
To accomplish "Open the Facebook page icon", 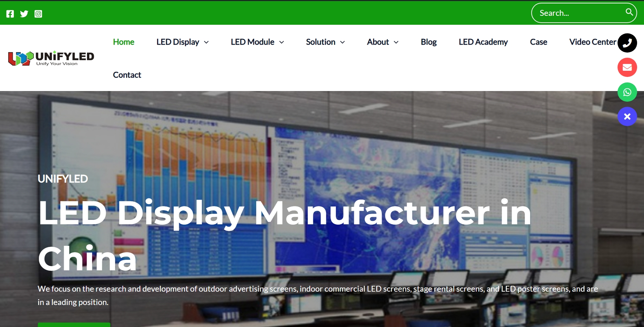I will coord(10,14).
